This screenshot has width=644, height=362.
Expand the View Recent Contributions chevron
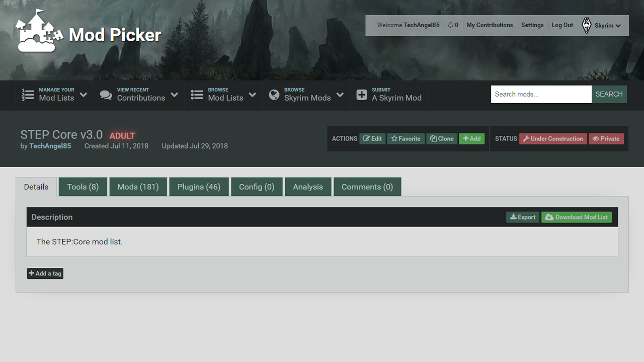click(x=174, y=95)
